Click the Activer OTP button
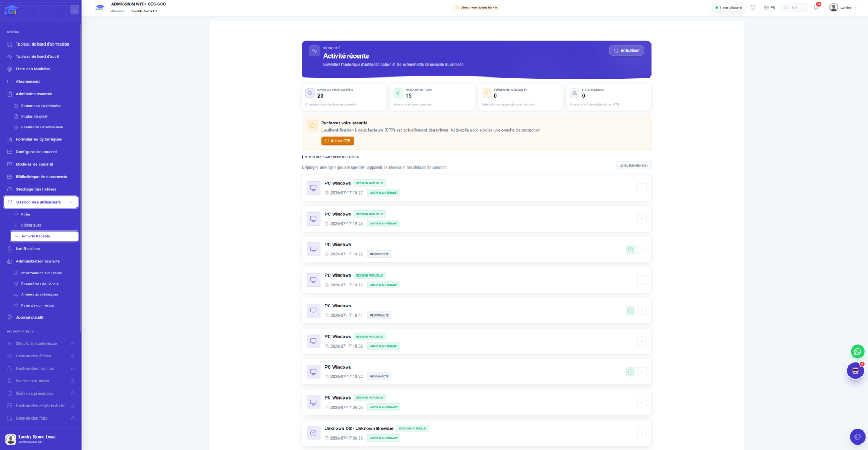 pyautogui.click(x=337, y=141)
